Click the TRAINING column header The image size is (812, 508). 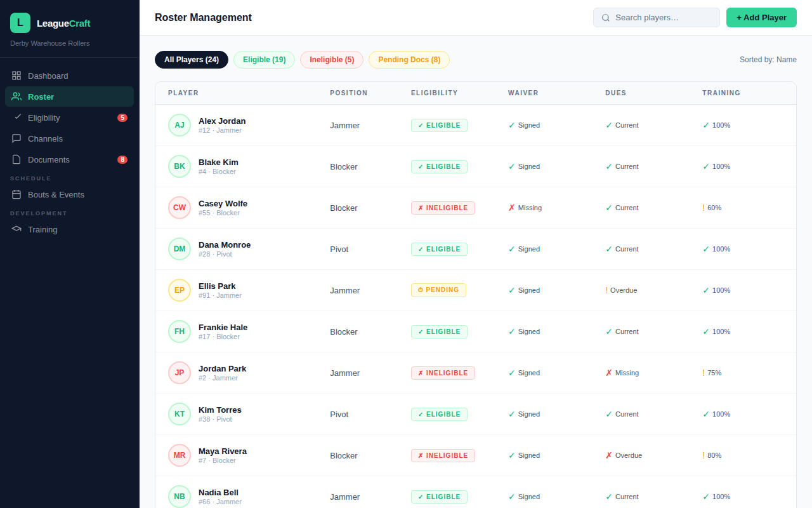721,93
